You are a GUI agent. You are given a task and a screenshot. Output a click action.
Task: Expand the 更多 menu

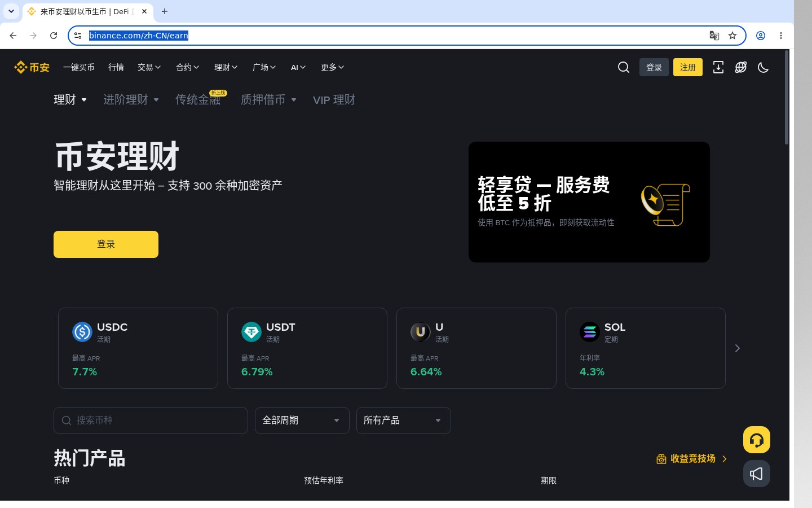point(333,67)
